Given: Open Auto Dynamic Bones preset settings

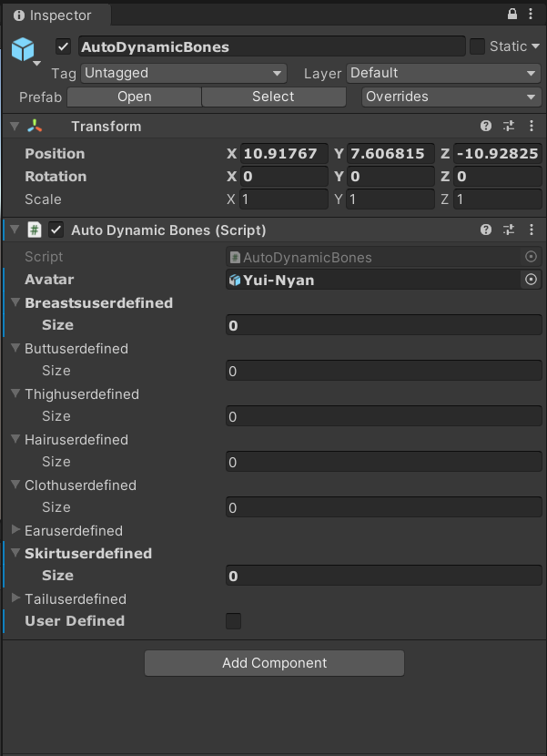Looking at the screenshot, I should pyautogui.click(x=509, y=230).
